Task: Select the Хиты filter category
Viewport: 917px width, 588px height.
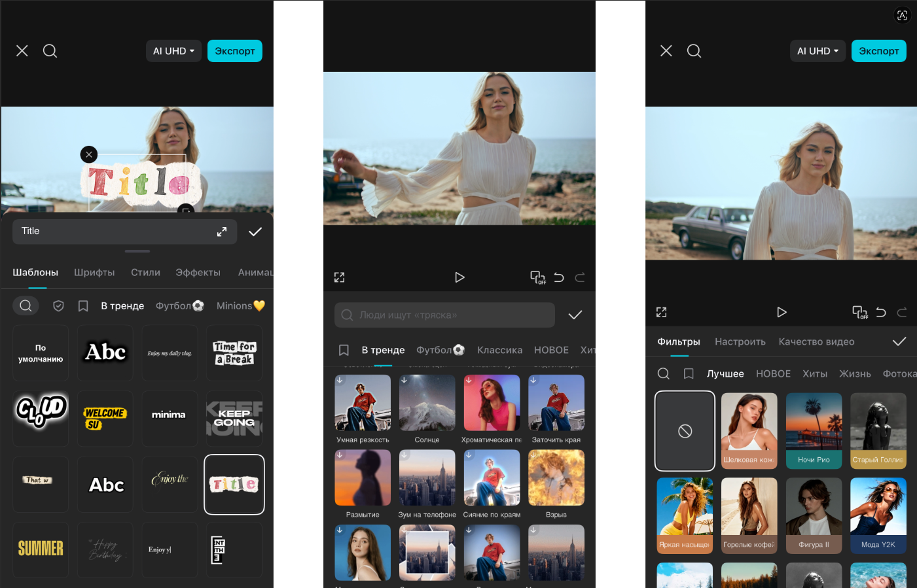Action: tap(815, 373)
